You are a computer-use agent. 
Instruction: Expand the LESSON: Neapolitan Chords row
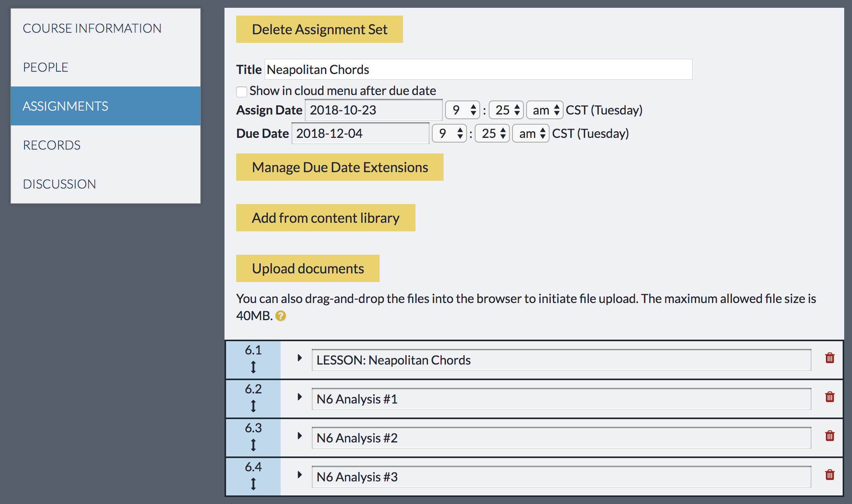pyautogui.click(x=299, y=358)
